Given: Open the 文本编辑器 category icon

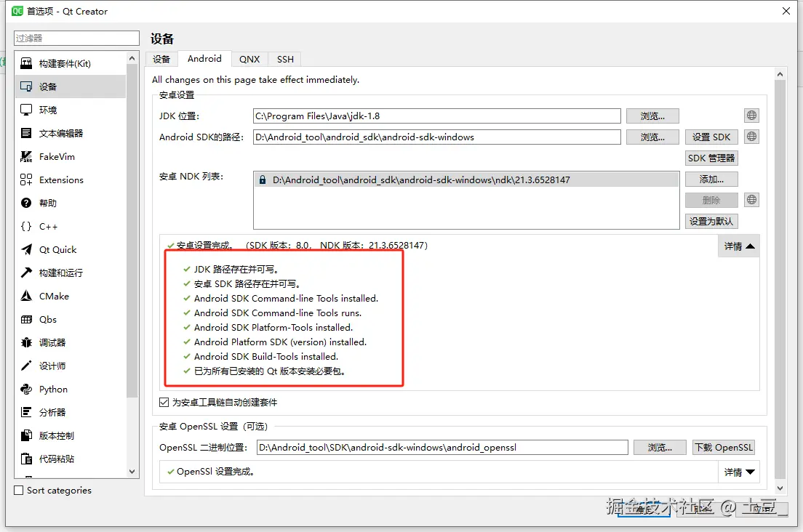Looking at the screenshot, I should (x=26, y=133).
